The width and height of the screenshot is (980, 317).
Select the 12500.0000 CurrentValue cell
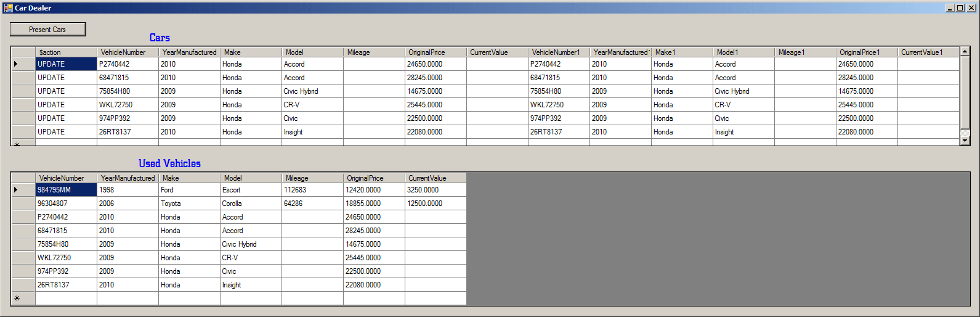tap(435, 204)
